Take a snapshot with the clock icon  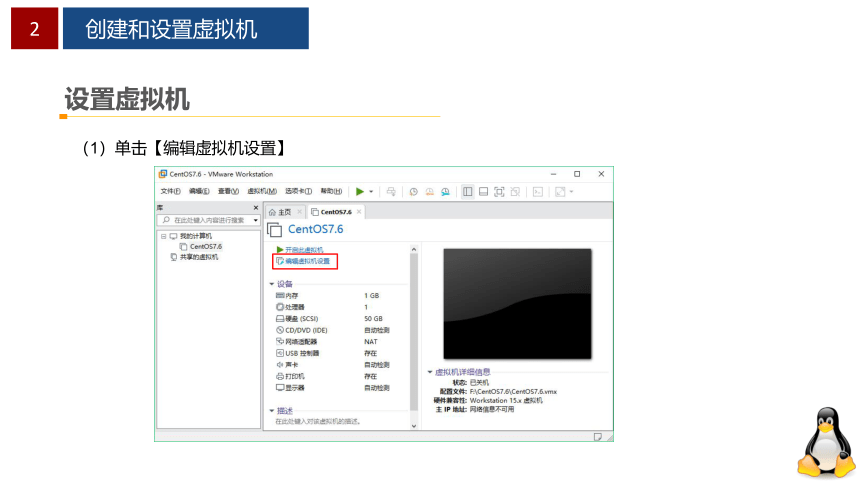coord(414,192)
